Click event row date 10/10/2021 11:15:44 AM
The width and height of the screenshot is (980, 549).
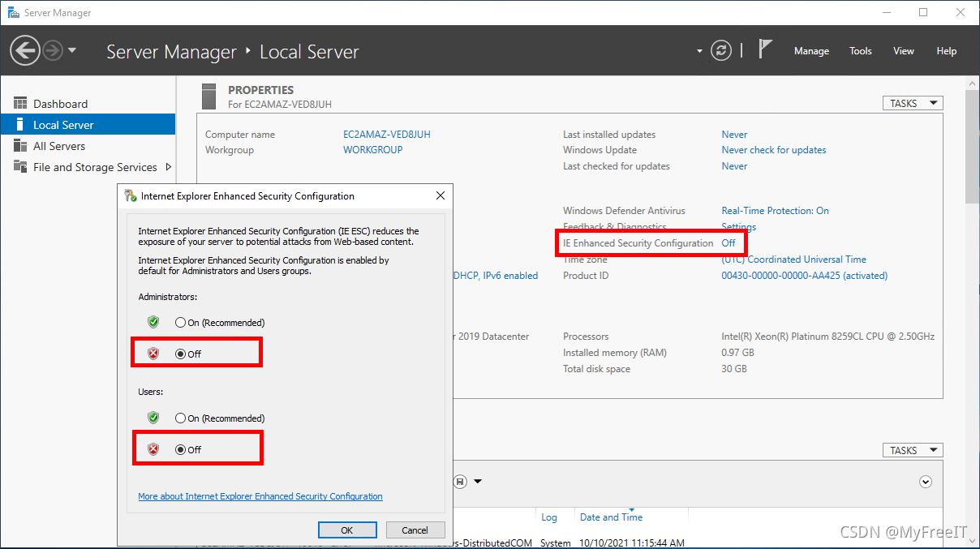(x=632, y=543)
